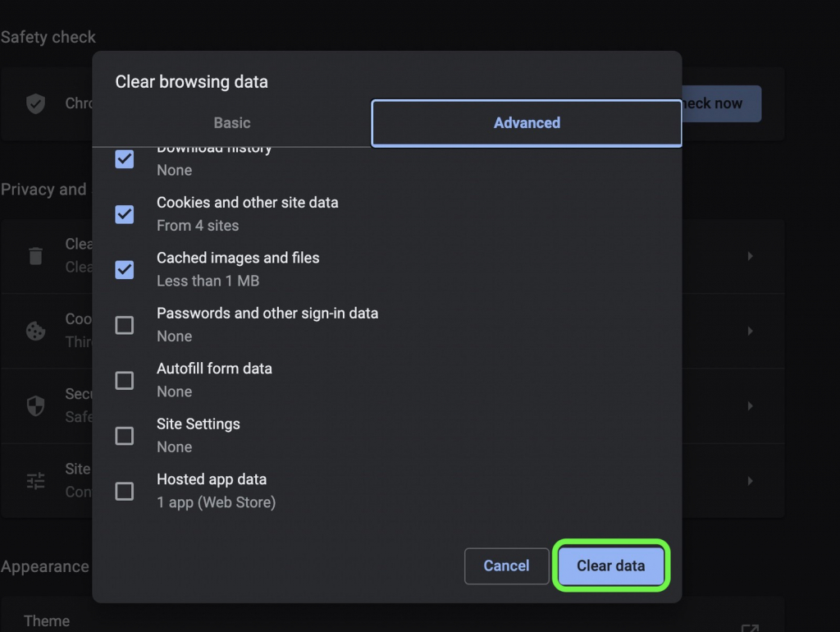
Task: Click the trash can icon in settings
Action: (36, 256)
